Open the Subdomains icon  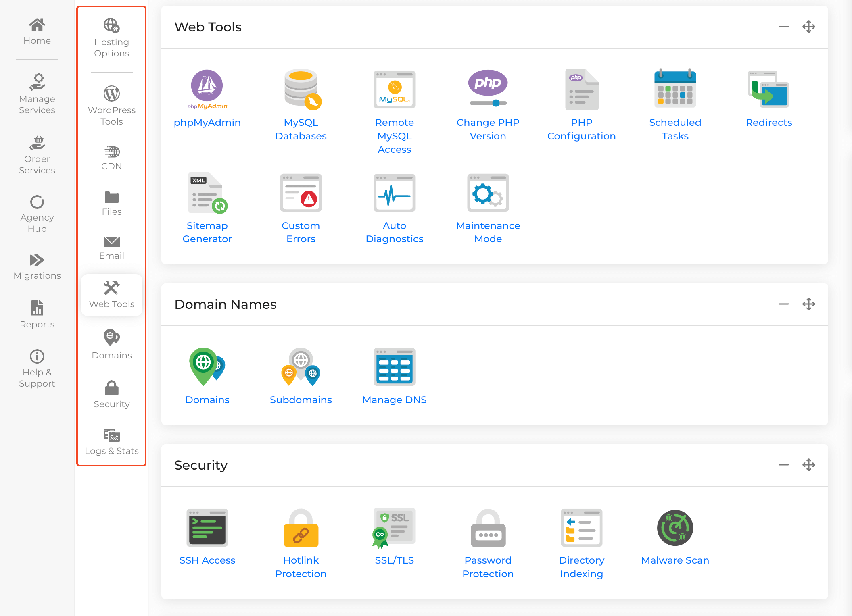301,367
